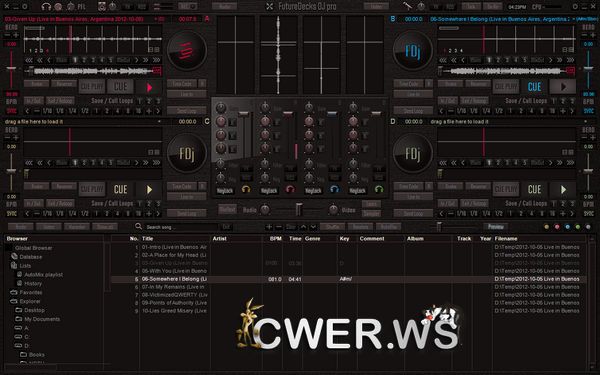Click the Search song input field

point(181,227)
